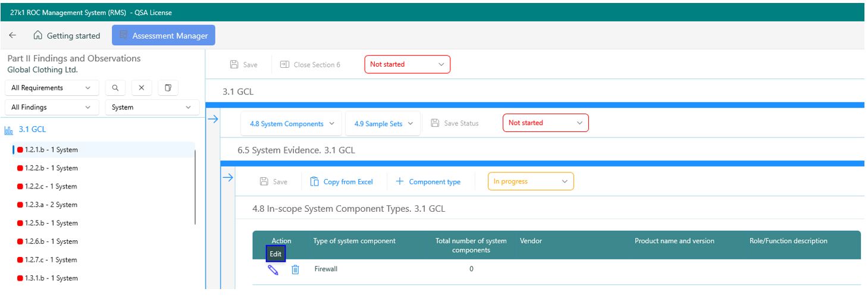This screenshot has height=298, width=868.
Task: Open the All Findings filter dropdown
Action: (x=52, y=108)
